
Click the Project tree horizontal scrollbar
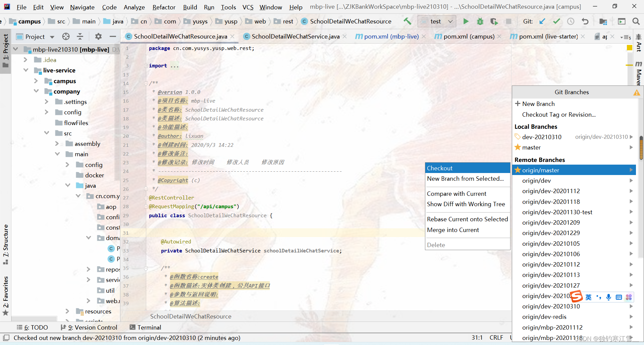[x=35, y=319]
